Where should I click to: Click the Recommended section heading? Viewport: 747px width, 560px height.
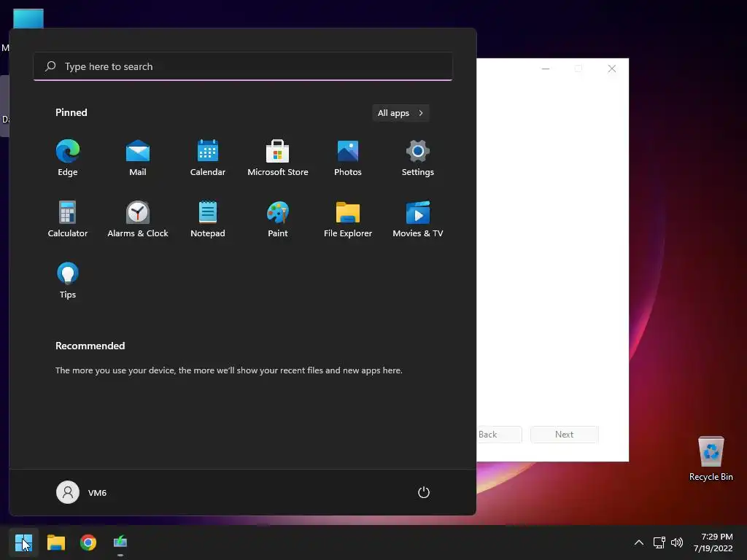click(x=90, y=346)
